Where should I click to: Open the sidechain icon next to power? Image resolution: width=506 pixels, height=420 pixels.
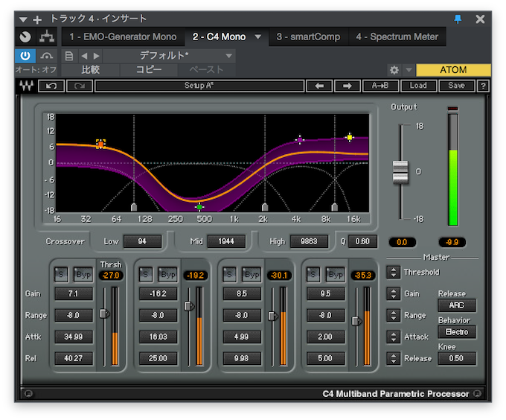(46, 56)
